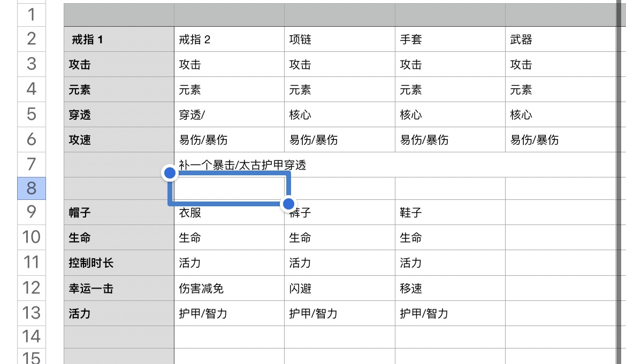Click the bottom-right blue selection handle
The width and height of the screenshot is (626, 364).
click(288, 204)
